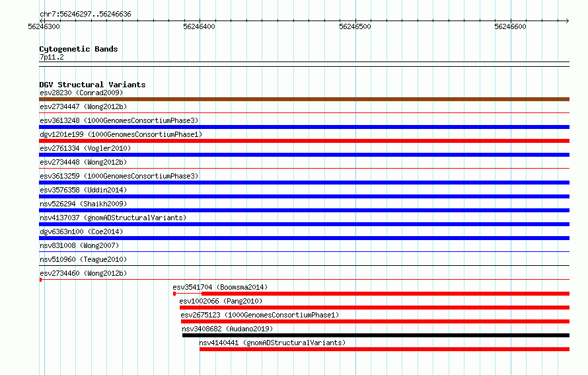Open esv2734460 (Wong2012b) variant label

point(83,273)
